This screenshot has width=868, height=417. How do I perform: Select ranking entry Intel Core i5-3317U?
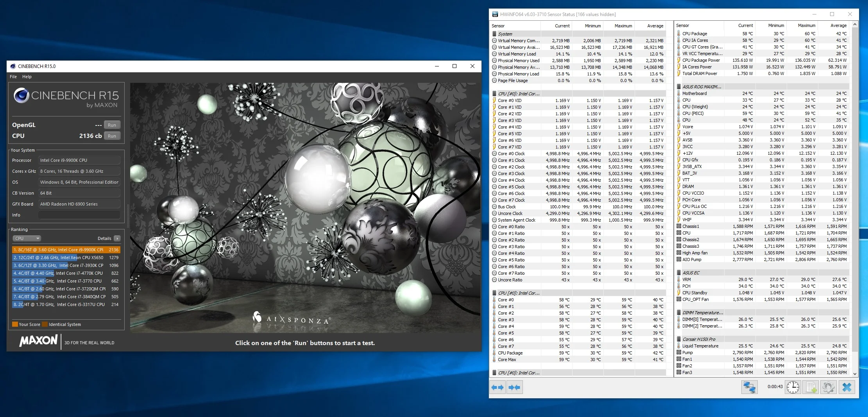[x=66, y=304]
